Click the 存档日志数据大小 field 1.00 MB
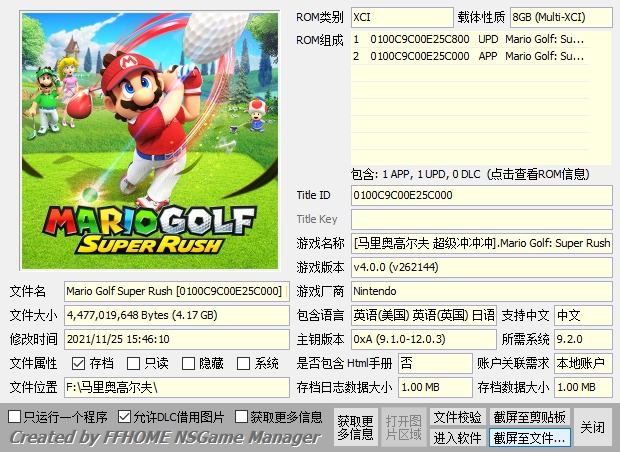 click(x=435, y=388)
